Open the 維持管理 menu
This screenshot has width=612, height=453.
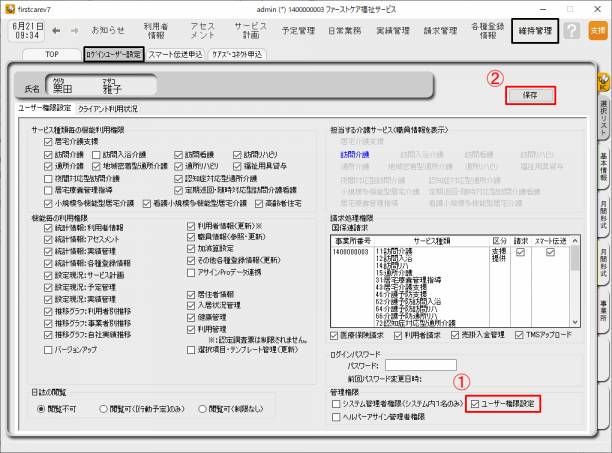(535, 31)
